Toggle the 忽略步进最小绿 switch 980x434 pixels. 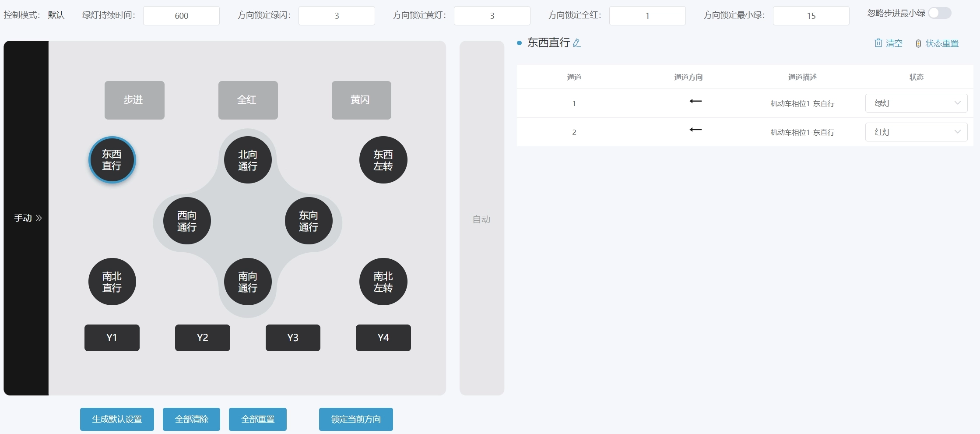[939, 14]
